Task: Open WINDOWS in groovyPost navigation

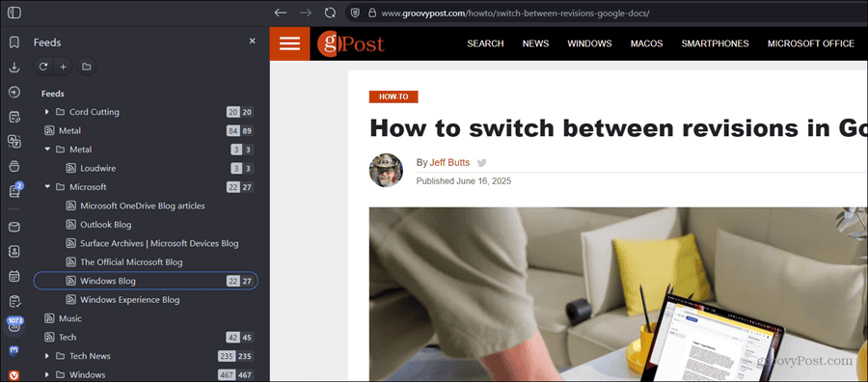Action: 589,43
